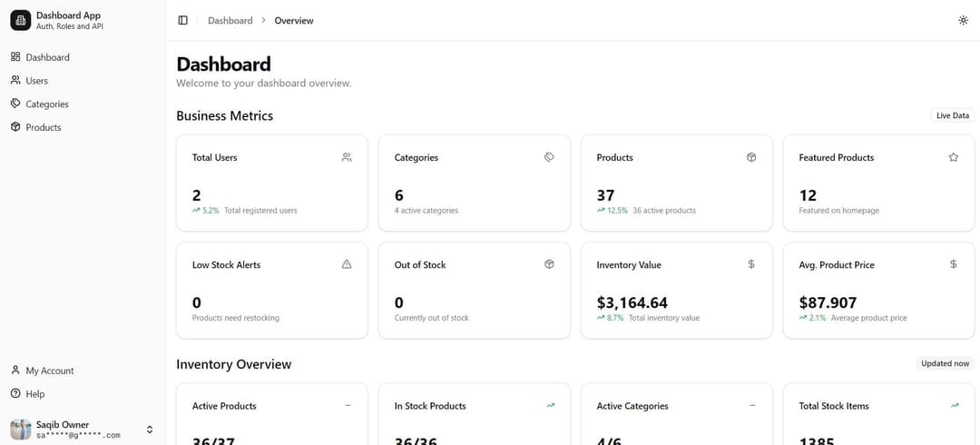Click the Overview breadcrumb item
980x445 pixels.
294,21
